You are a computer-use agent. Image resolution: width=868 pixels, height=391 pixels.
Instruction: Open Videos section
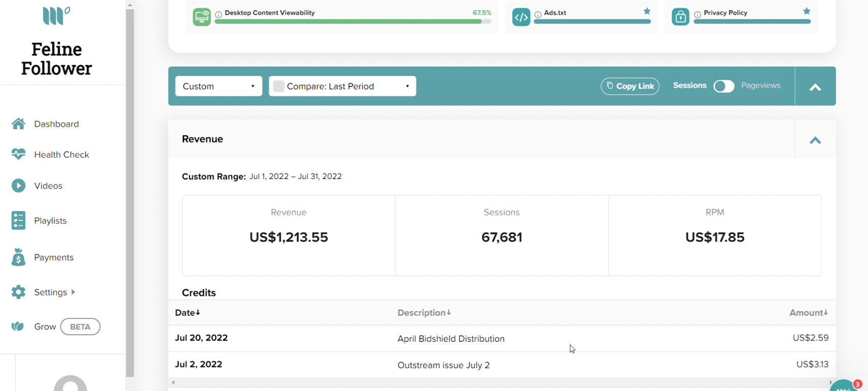coord(48,186)
